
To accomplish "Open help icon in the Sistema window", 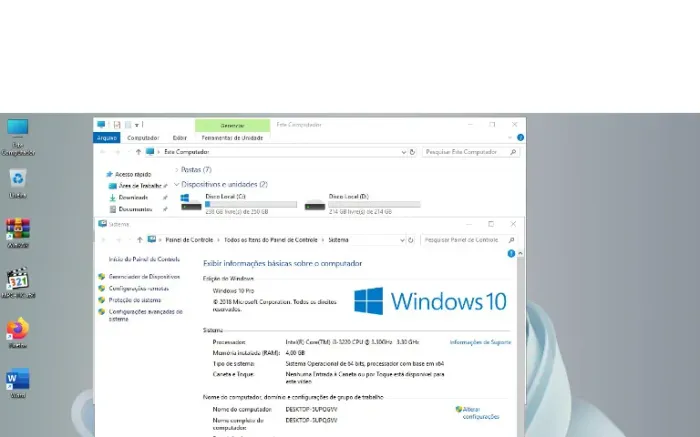I will tap(511, 254).
